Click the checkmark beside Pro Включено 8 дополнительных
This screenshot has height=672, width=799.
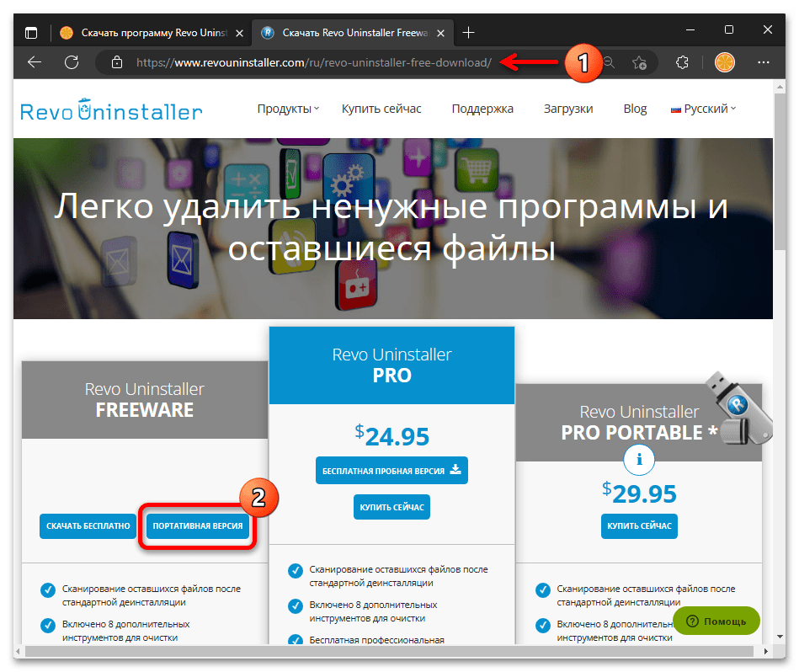[295, 606]
